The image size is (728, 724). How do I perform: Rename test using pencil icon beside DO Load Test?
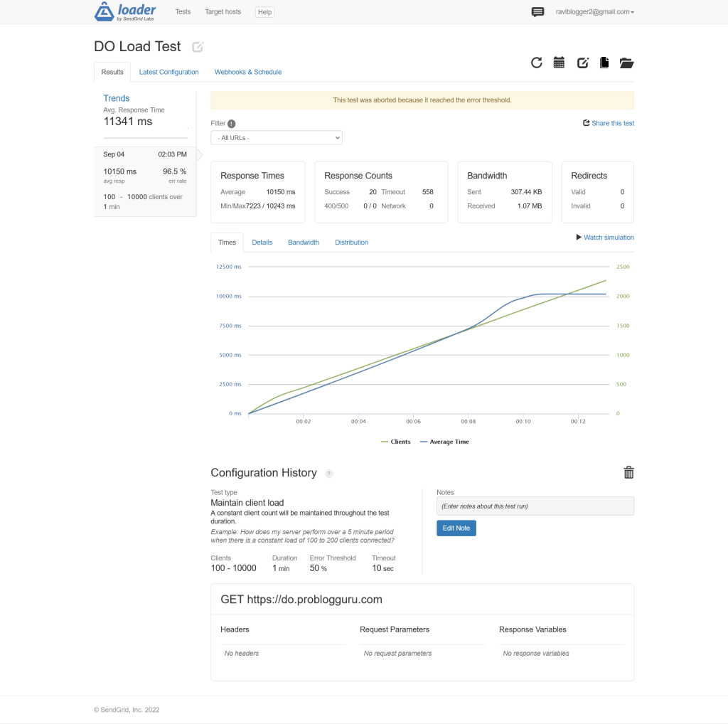197,46
